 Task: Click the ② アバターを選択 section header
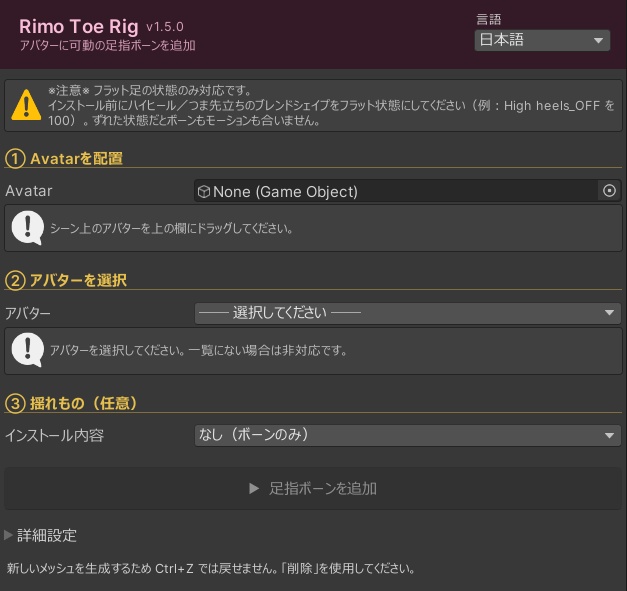pos(66,280)
